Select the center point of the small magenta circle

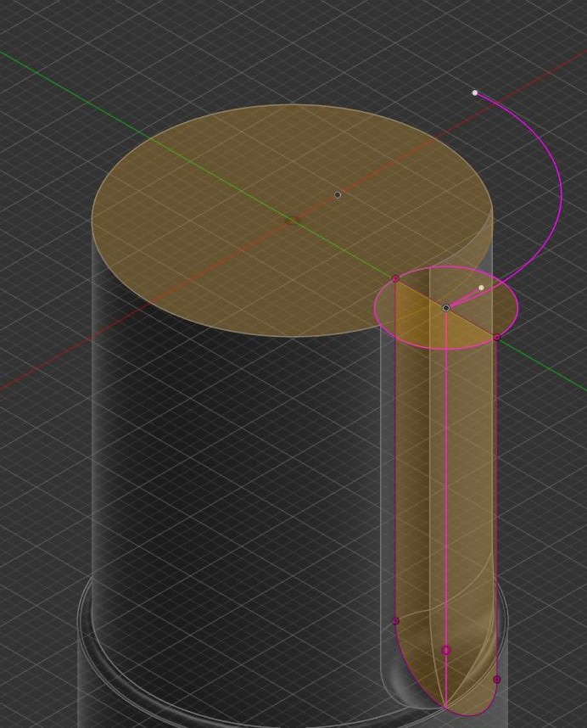(446, 308)
